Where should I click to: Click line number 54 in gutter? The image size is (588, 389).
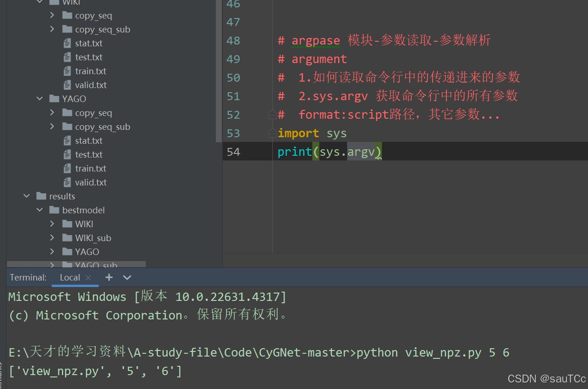(x=233, y=152)
